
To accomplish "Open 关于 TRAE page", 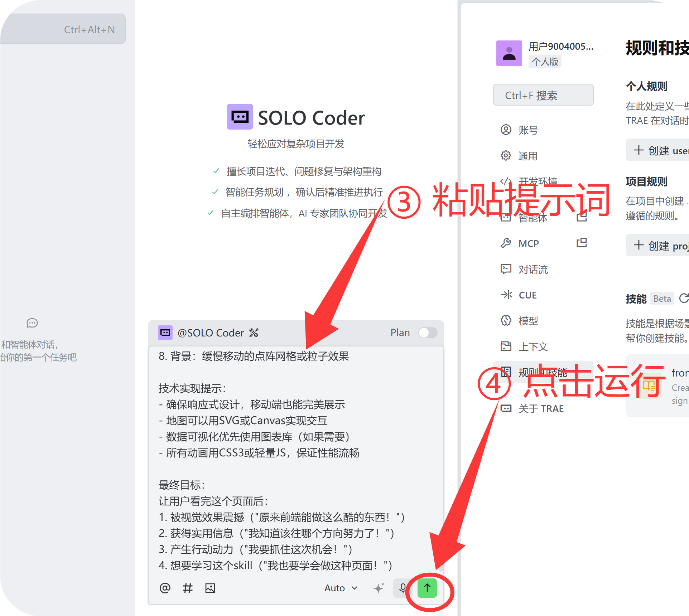I will pos(541,408).
